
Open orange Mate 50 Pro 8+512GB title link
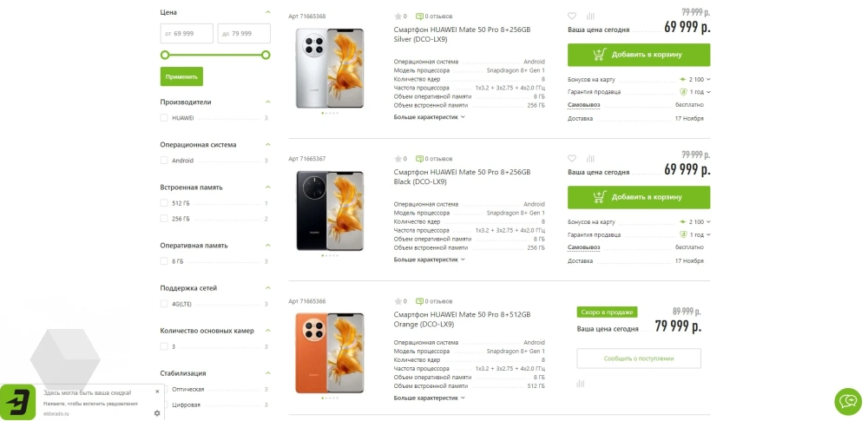pyautogui.click(x=461, y=319)
